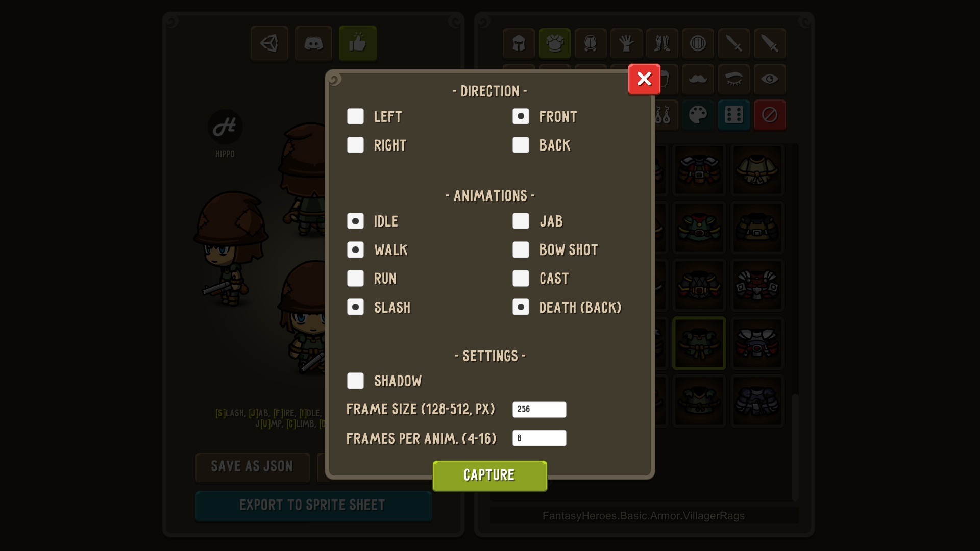The image size is (980, 551).
Task: Click the EXPORT TO SPRITE SHEET button
Action: coord(313,505)
